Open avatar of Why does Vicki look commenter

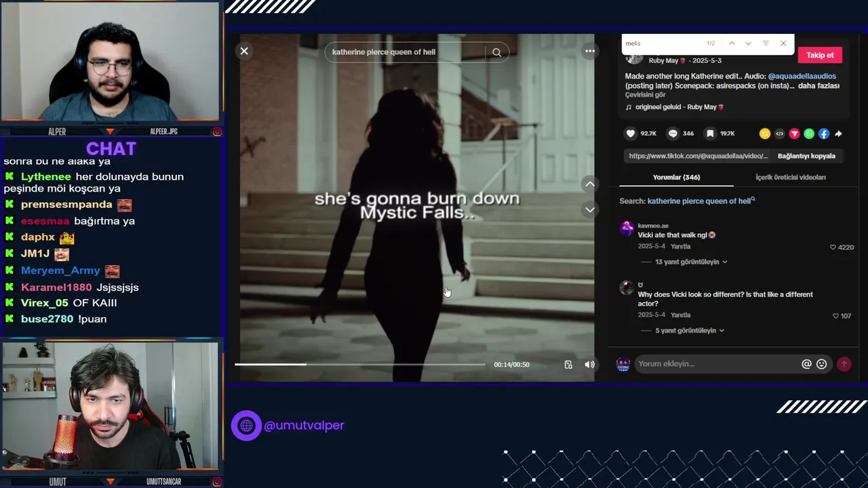click(627, 289)
